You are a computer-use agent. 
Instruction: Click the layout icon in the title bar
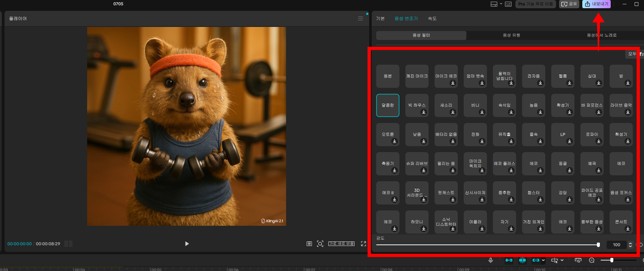point(494,4)
